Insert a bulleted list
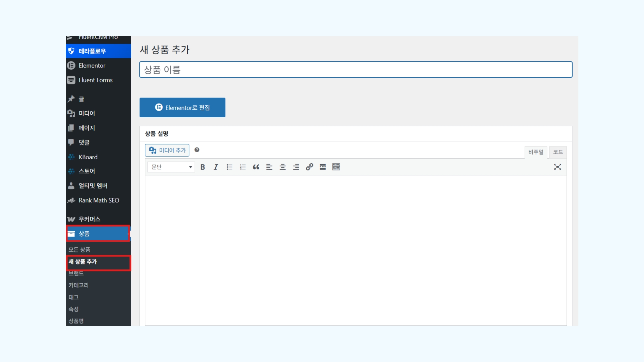 click(x=229, y=167)
